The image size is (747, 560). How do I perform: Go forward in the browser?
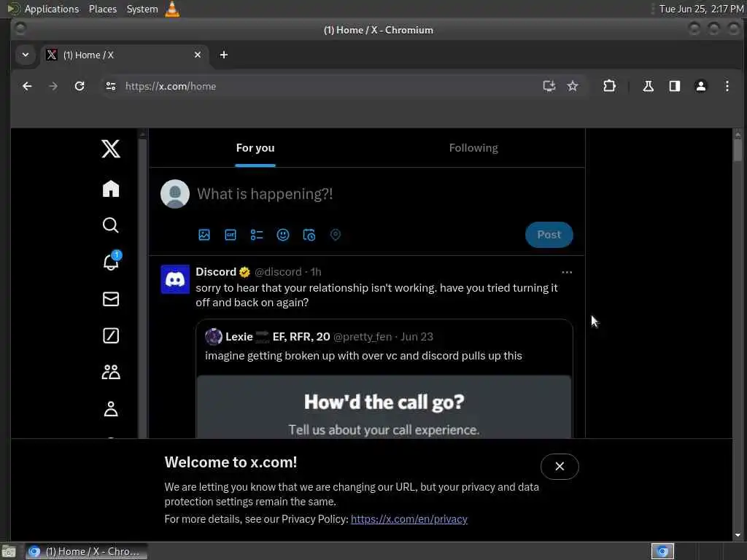click(x=53, y=86)
